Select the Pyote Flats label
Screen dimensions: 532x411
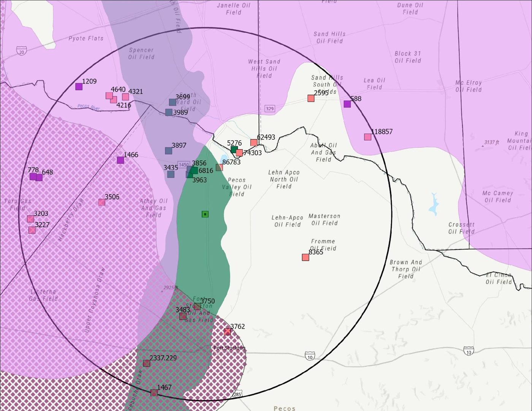point(86,38)
